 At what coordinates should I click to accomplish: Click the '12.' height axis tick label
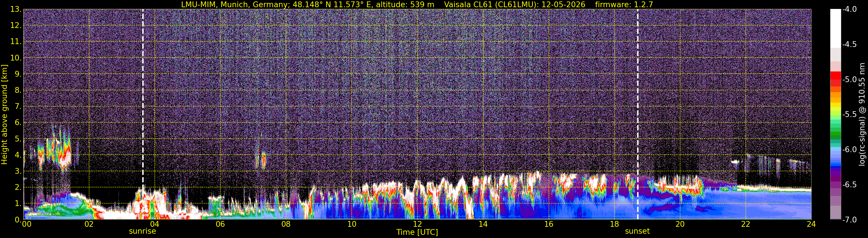(x=16, y=26)
